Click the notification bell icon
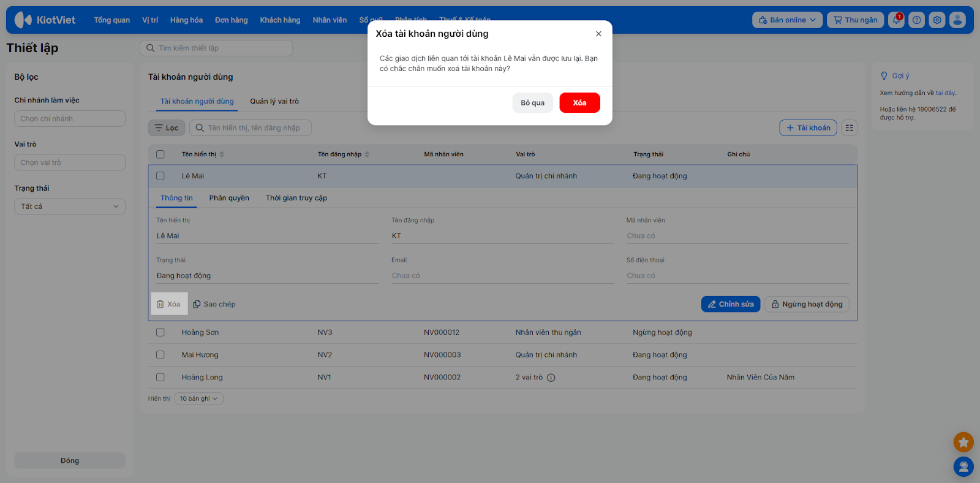Image resolution: width=980 pixels, height=483 pixels. point(895,20)
